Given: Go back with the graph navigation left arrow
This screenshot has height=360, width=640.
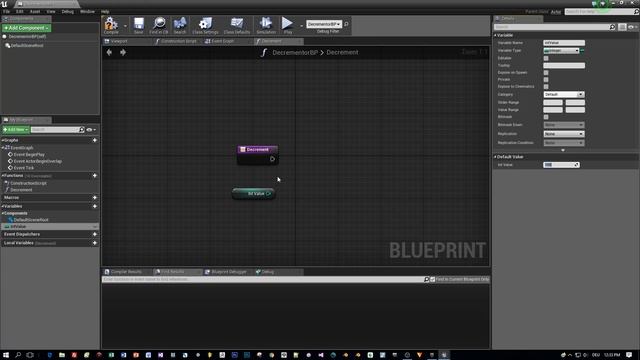Looking at the screenshot, I should tap(109, 52).
